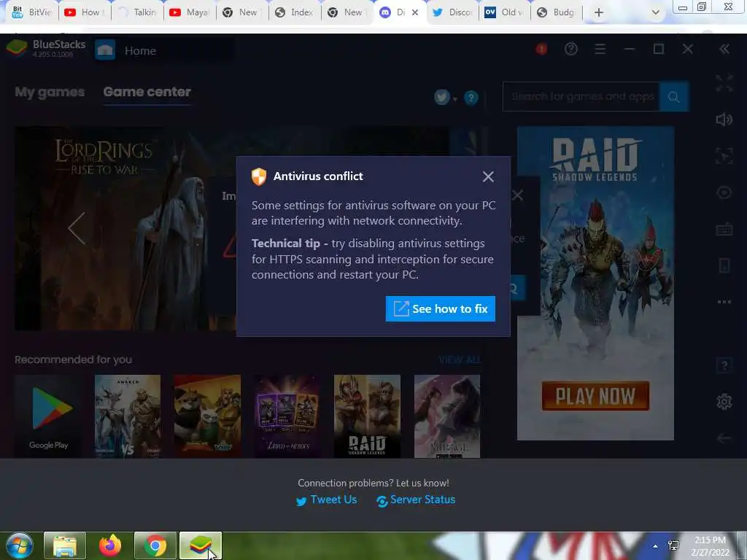Switch to Chrome in the taskbar
Viewport: 747px width, 560px height.
pos(155,545)
